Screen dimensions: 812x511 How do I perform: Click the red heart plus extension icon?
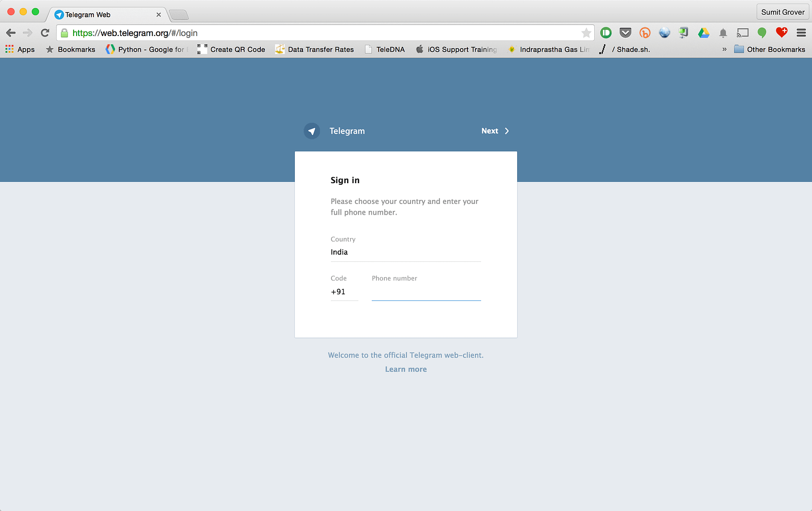click(x=782, y=32)
